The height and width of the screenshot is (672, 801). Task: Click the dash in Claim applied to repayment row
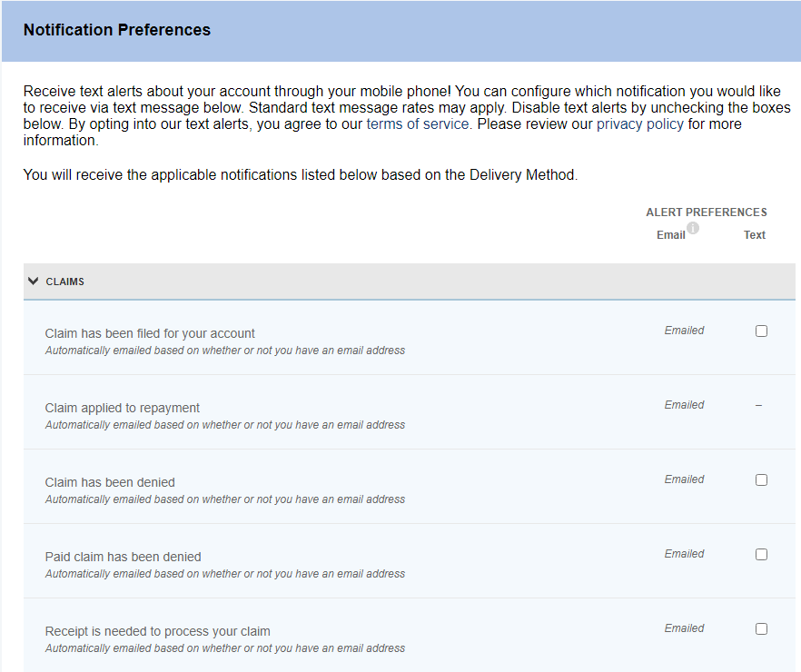759,405
